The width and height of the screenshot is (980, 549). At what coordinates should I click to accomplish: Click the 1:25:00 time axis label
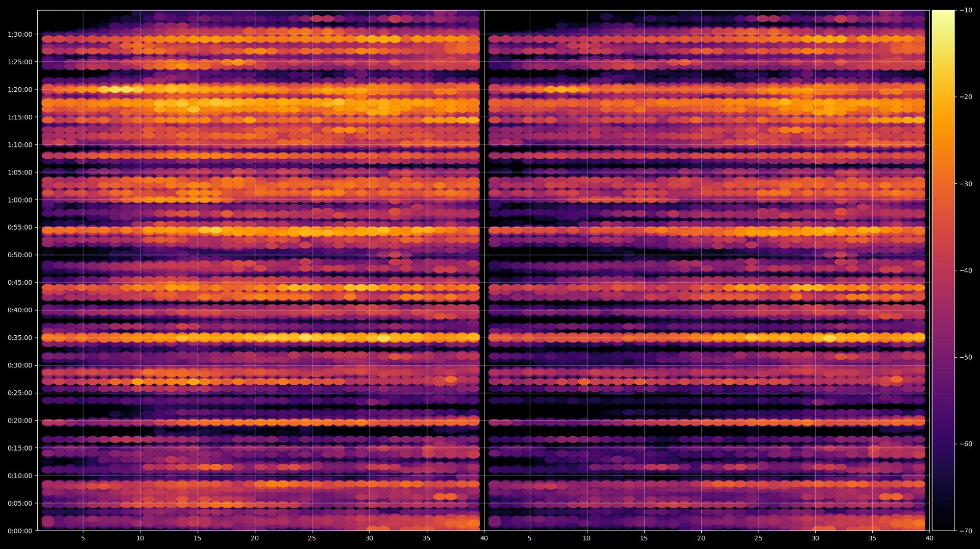point(20,62)
